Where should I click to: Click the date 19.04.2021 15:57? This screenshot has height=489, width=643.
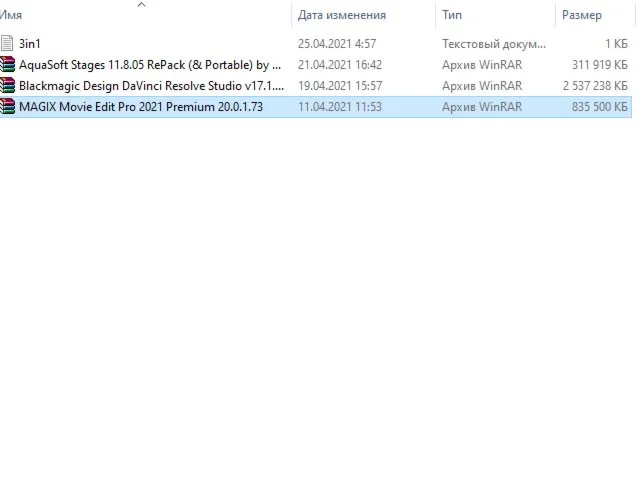pos(340,86)
